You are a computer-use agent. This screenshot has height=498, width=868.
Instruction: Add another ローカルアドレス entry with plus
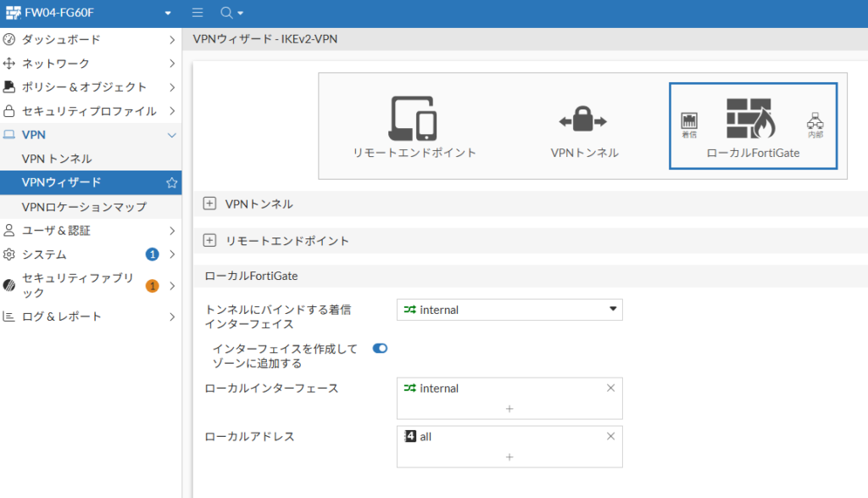(509, 457)
